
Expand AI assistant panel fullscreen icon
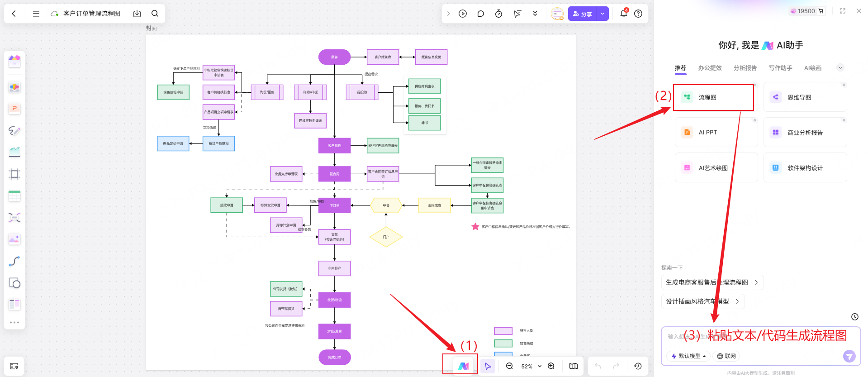click(843, 11)
